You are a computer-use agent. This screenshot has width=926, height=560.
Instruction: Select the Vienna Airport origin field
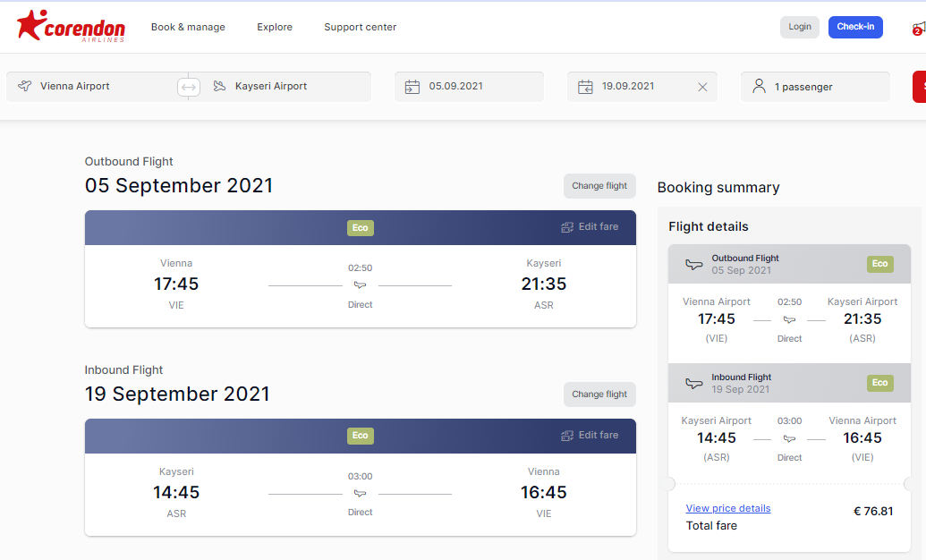coord(95,87)
